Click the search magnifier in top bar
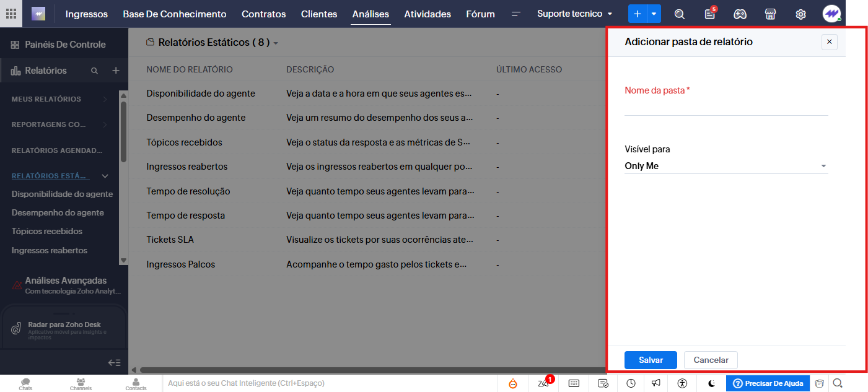 coord(680,14)
